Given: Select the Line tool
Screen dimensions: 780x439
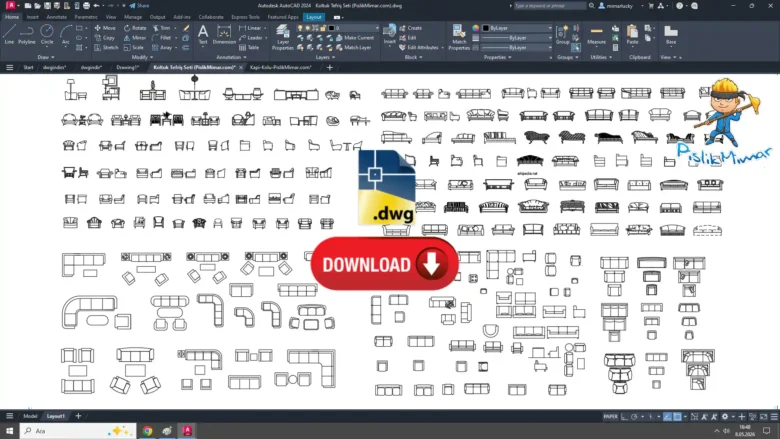Looking at the screenshot, I should tap(9, 35).
